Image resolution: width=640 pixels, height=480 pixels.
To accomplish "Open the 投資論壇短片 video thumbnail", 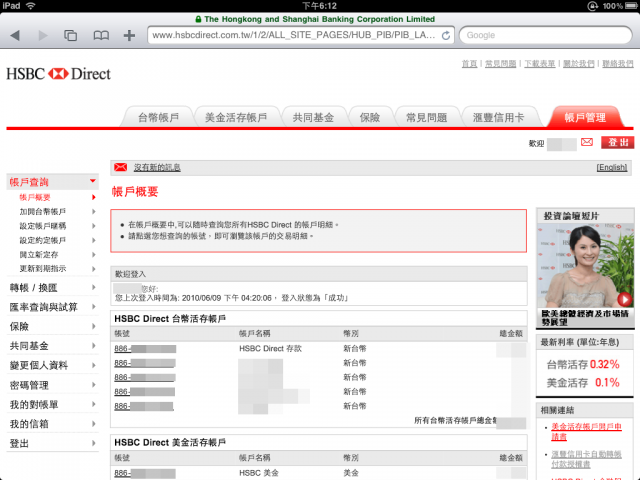I will pyautogui.click(x=585, y=265).
